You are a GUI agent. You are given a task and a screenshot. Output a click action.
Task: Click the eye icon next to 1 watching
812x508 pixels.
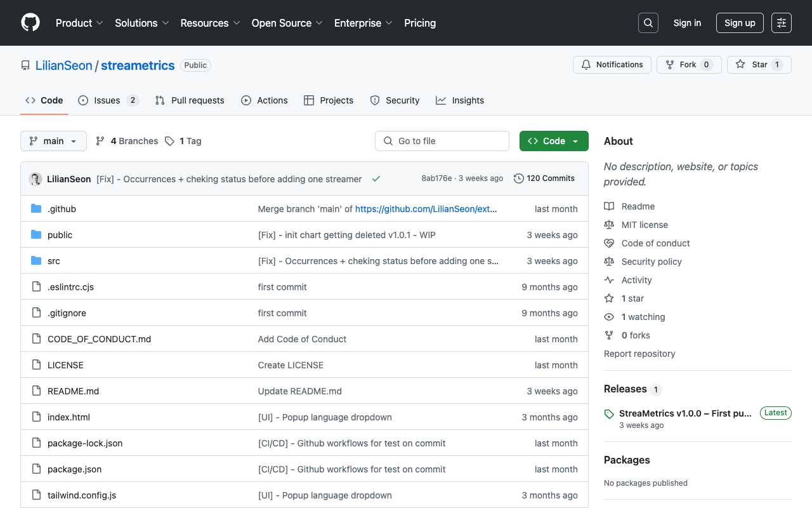pyautogui.click(x=608, y=316)
